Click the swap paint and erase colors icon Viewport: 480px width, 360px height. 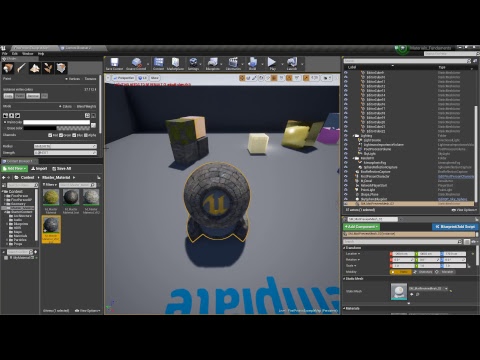tap(93, 125)
